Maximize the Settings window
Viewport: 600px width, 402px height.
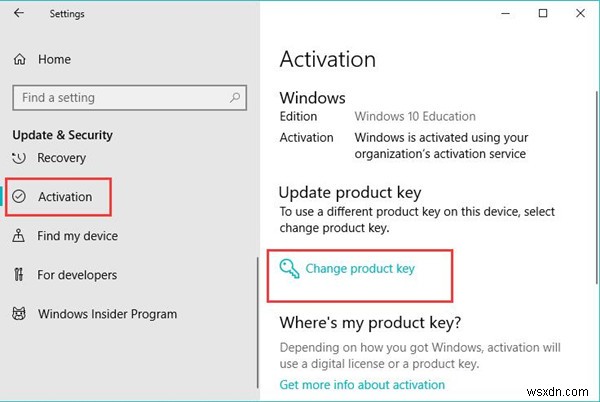[x=543, y=14]
